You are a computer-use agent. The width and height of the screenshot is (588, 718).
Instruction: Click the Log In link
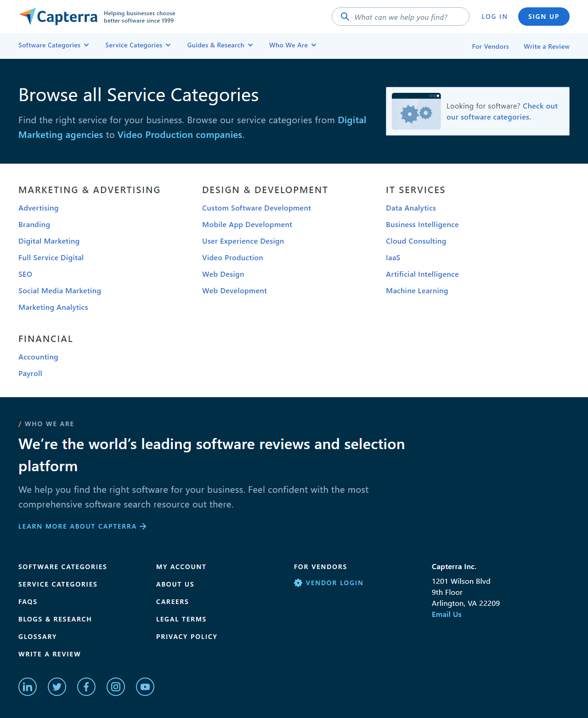tap(494, 17)
